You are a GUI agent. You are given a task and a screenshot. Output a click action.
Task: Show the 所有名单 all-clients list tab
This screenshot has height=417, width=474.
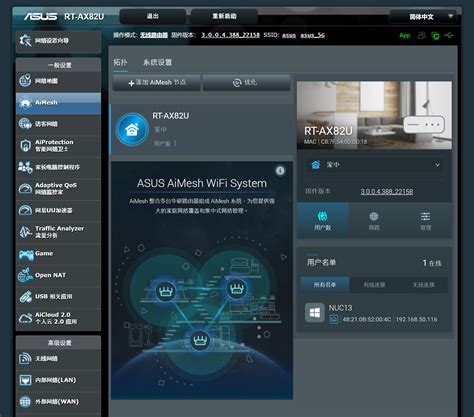[x=325, y=285]
